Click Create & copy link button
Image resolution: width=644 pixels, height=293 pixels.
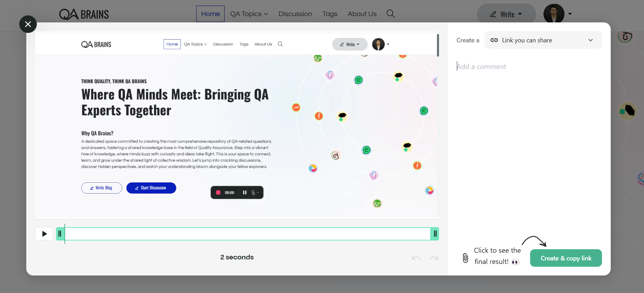(566, 258)
